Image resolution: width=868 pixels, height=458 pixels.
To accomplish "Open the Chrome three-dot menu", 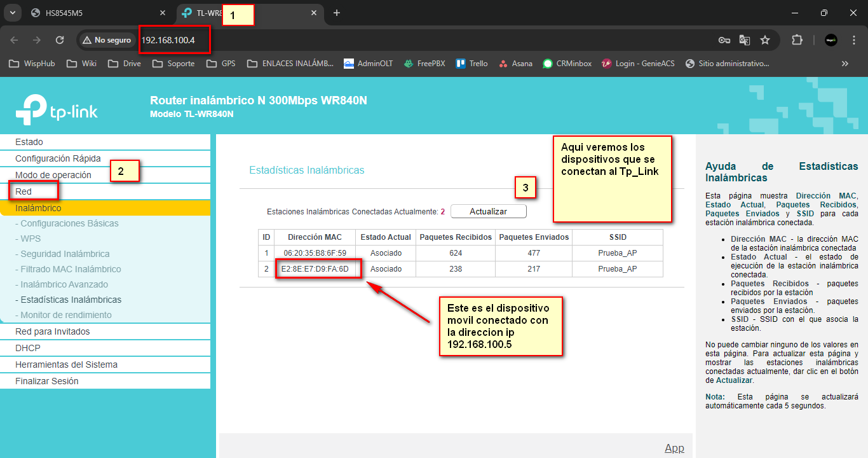I will tap(854, 40).
